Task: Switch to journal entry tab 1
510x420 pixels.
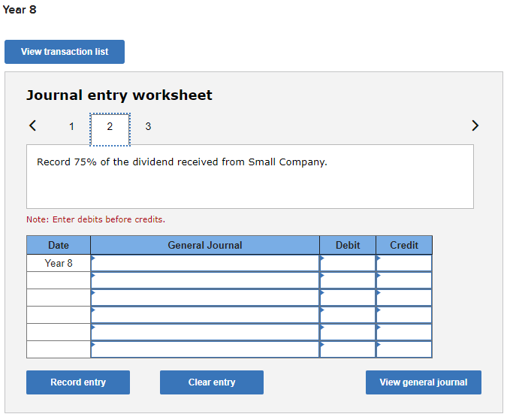Action: pyautogui.click(x=71, y=126)
